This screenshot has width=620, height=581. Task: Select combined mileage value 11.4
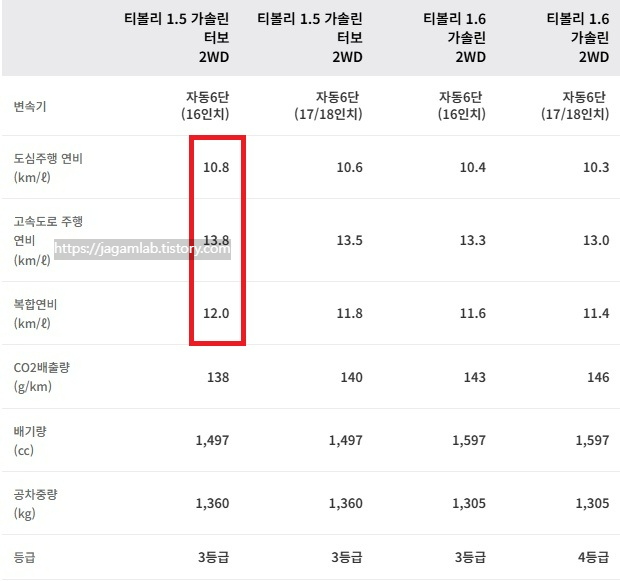click(x=596, y=314)
